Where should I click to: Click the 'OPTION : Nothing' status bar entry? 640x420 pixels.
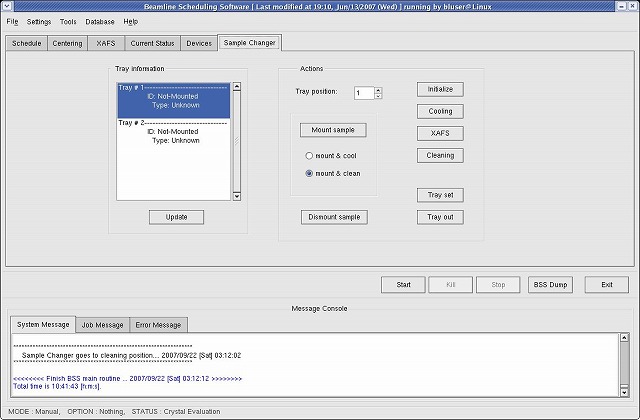(x=96, y=411)
